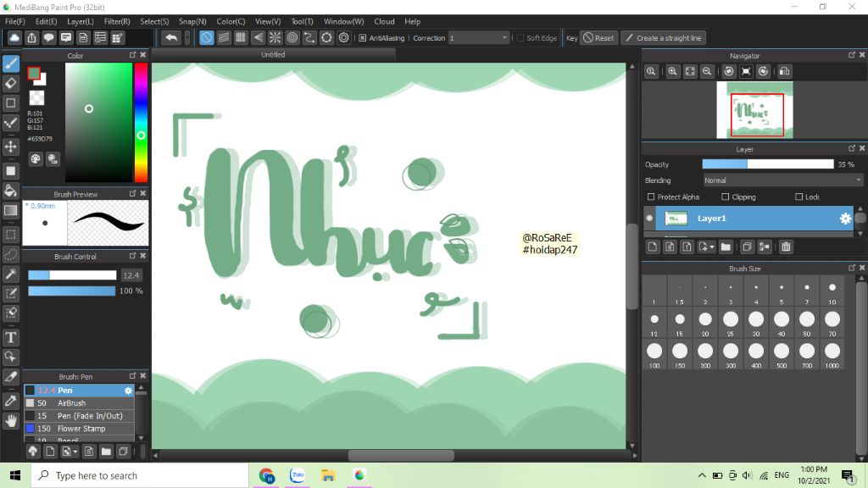Choose the Bucket fill tool

(x=11, y=191)
